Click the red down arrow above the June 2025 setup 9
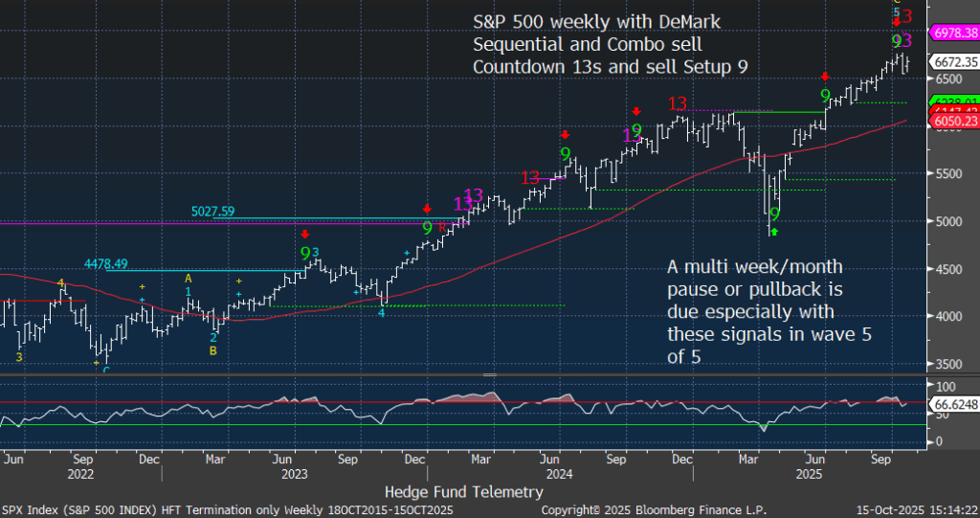 pyautogui.click(x=825, y=76)
